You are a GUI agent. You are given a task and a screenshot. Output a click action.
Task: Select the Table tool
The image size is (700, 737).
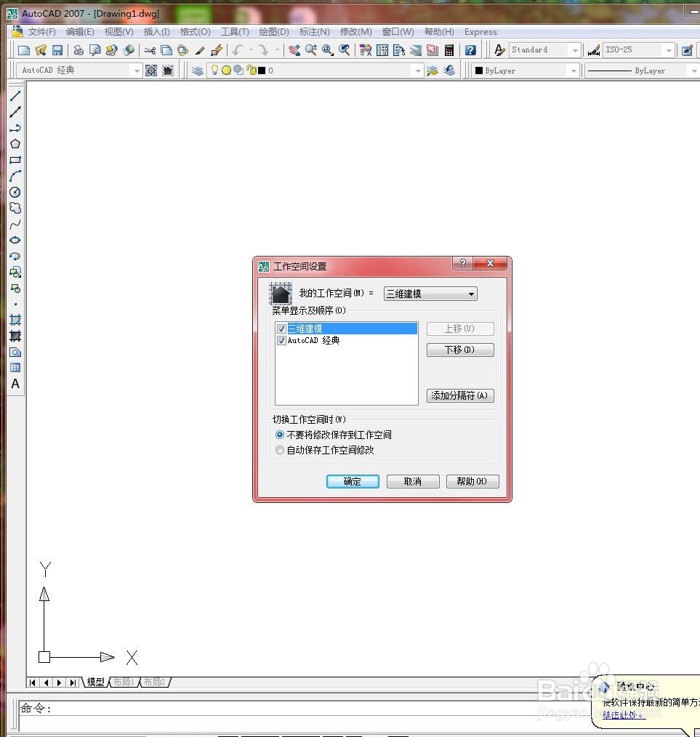pos(15,368)
